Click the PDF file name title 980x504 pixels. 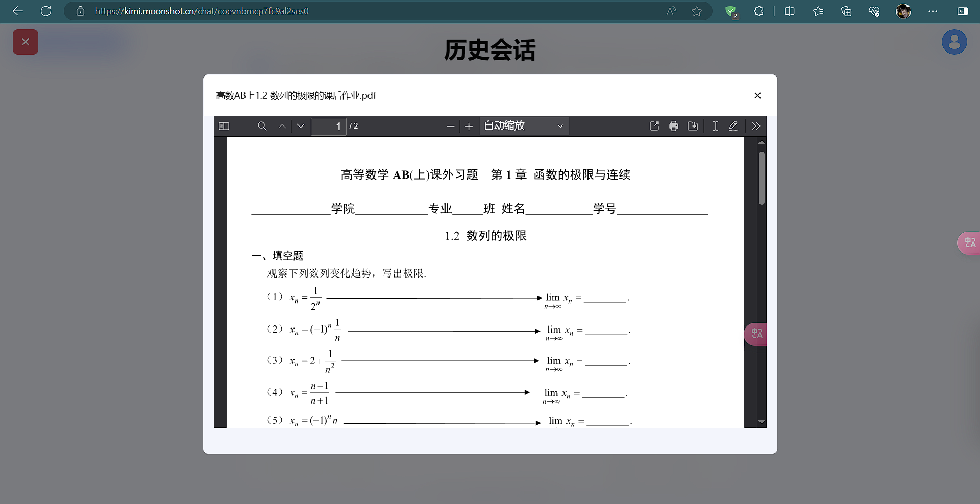(296, 96)
